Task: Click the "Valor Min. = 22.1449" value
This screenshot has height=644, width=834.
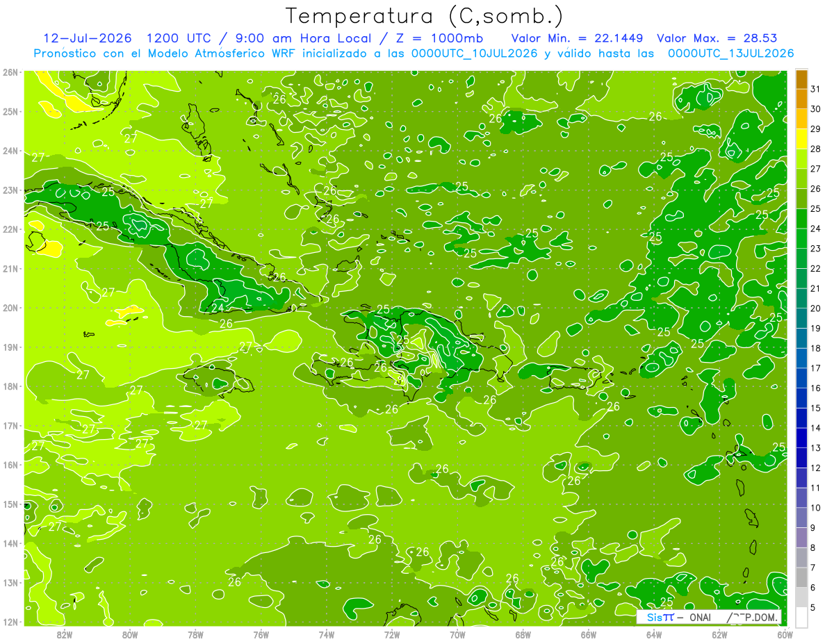Action: tap(577, 38)
